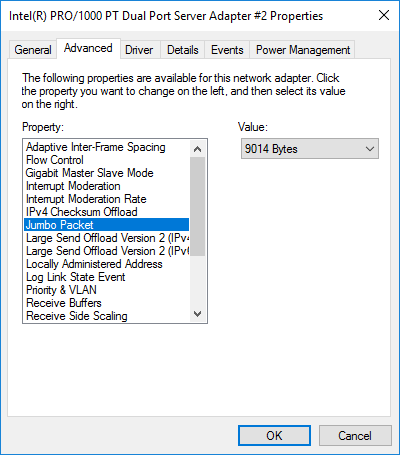This screenshot has width=400, height=455.
Task: Select Locally Administered Address in the list
Action: pos(107,264)
